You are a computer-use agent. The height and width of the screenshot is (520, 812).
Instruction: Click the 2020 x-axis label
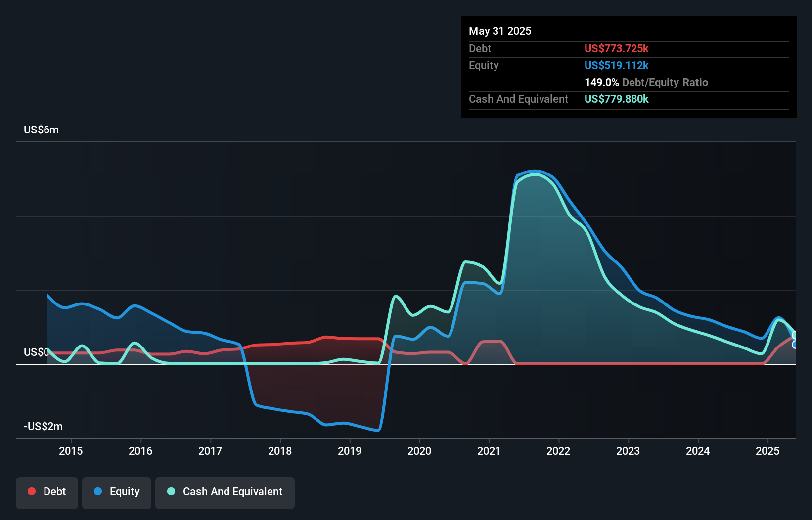[419, 451]
